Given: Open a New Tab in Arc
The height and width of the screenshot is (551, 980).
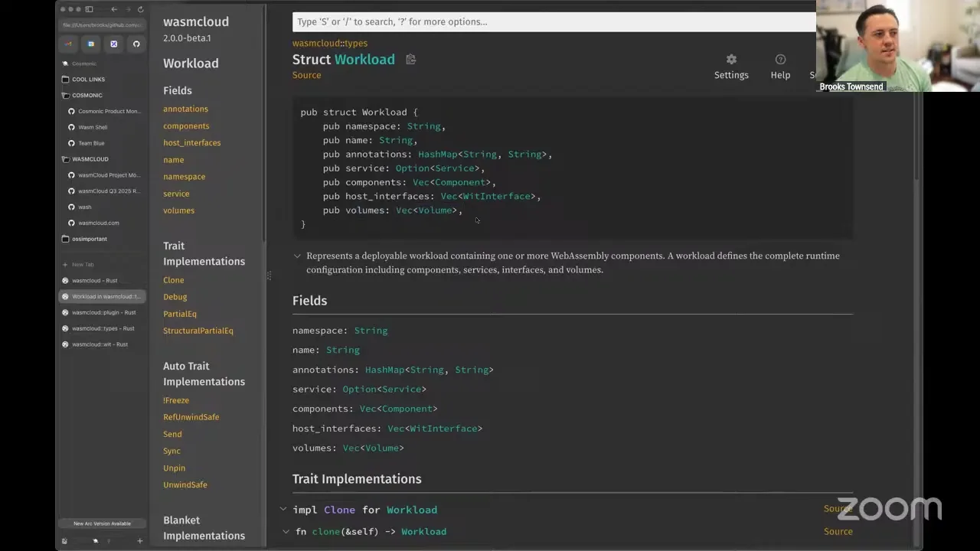Looking at the screenshot, I should tap(79, 265).
